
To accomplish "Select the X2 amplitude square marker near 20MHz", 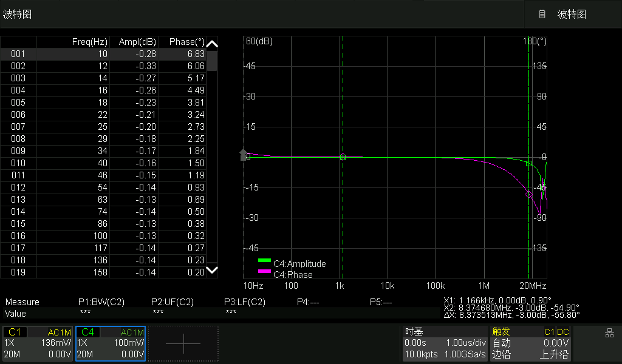I will coord(528,164).
